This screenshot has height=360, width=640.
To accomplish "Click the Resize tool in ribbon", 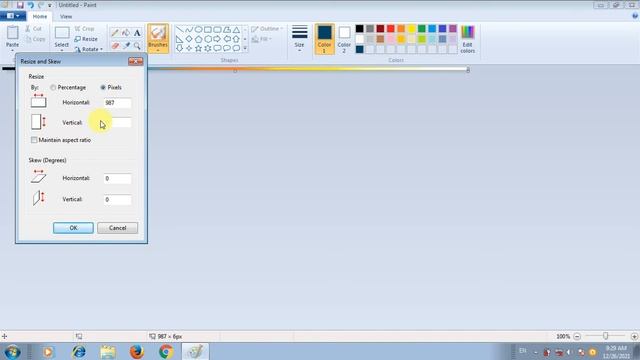I will click(86, 39).
